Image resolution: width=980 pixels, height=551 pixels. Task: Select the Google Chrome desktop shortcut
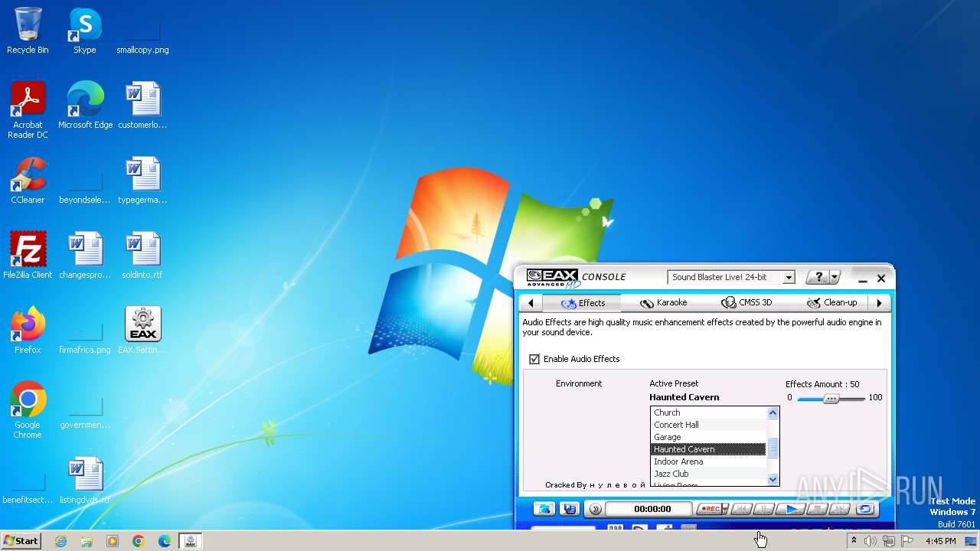pyautogui.click(x=28, y=410)
